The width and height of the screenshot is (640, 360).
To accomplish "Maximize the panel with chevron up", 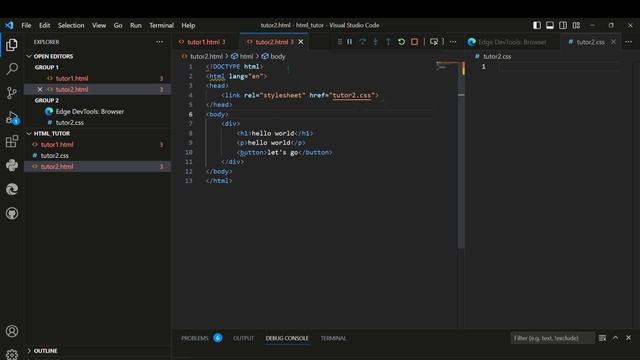I will pyautogui.click(x=616, y=338).
